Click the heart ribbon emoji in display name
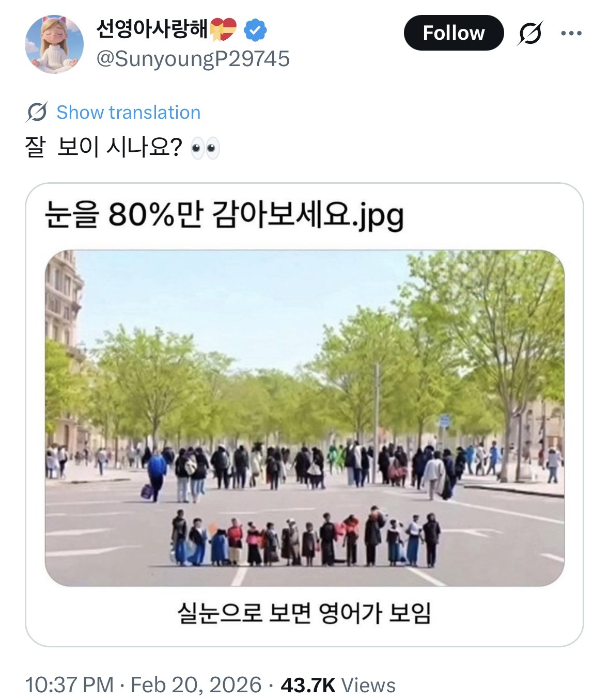Viewport: 609px width, 700px height. tap(223, 29)
